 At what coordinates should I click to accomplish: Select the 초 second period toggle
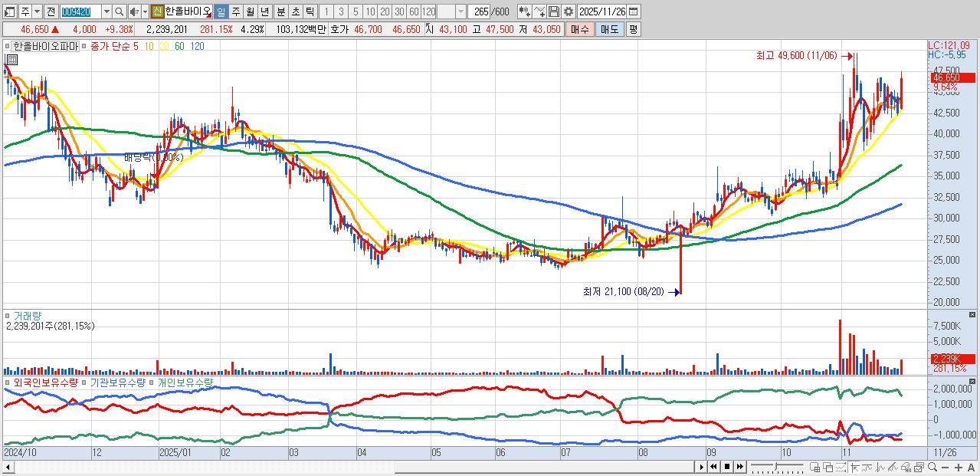click(x=295, y=11)
